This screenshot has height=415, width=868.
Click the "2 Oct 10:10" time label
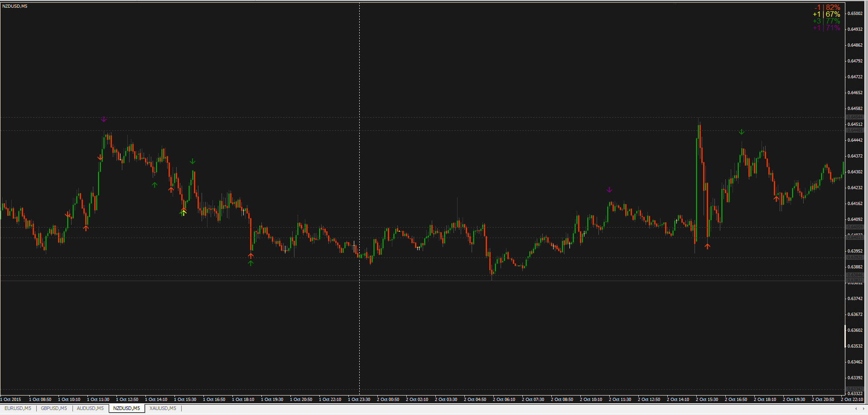[x=591, y=400]
